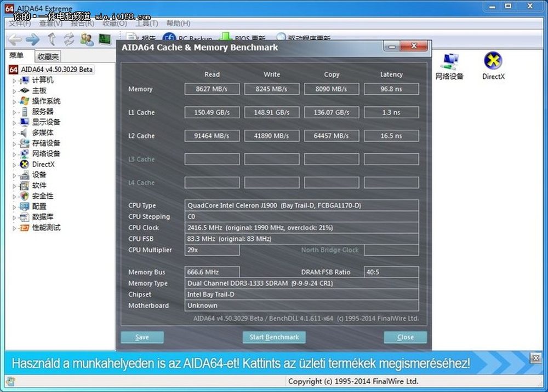Screen dimensions: 548x392
Task: Select 性能测试 in the sidebar tree
Action: (46, 228)
